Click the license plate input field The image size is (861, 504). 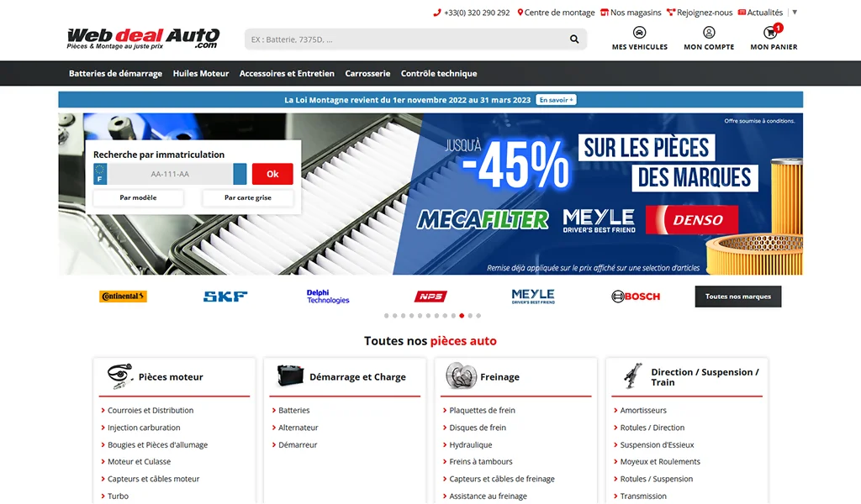[x=170, y=174]
